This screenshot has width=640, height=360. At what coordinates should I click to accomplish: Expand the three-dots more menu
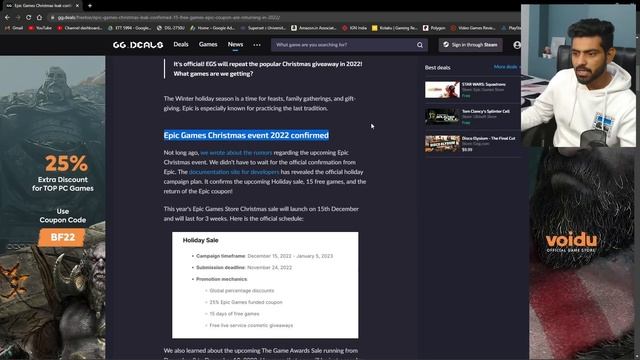pos(257,45)
